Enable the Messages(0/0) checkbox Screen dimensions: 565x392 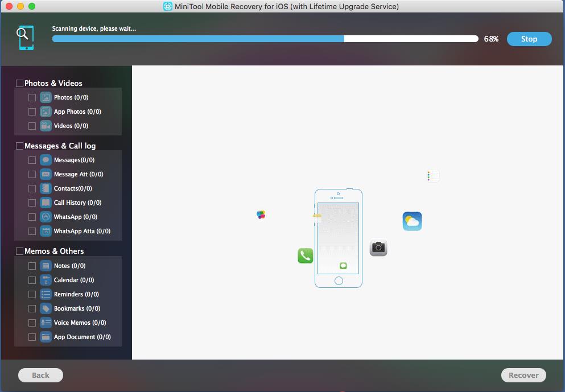(32, 160)
